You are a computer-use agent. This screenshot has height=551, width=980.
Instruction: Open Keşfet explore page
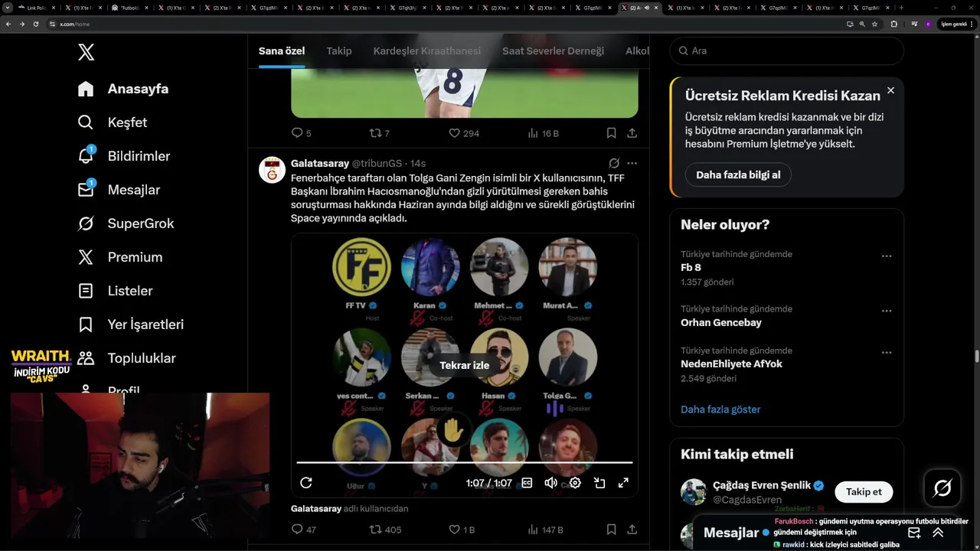(113, 122)
